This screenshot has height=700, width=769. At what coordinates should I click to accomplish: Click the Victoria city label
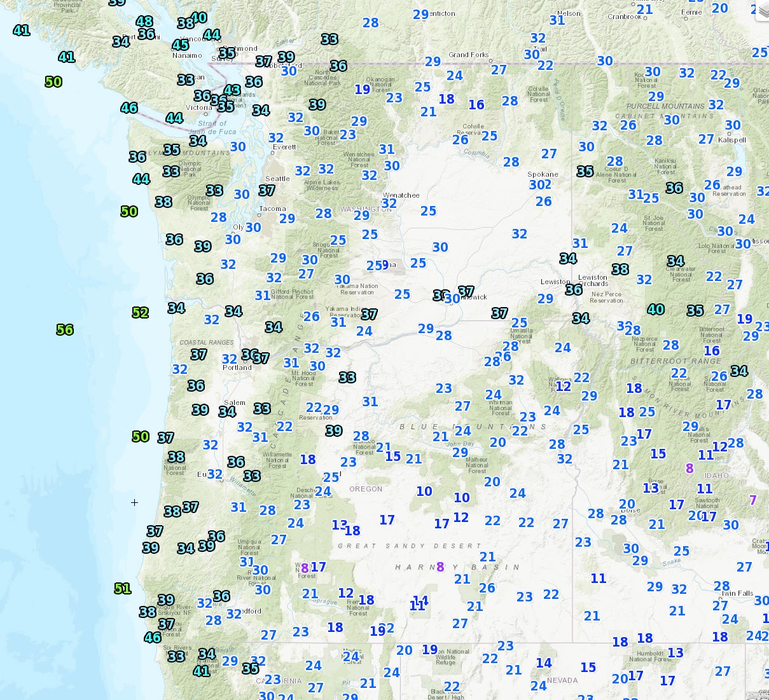199,107
